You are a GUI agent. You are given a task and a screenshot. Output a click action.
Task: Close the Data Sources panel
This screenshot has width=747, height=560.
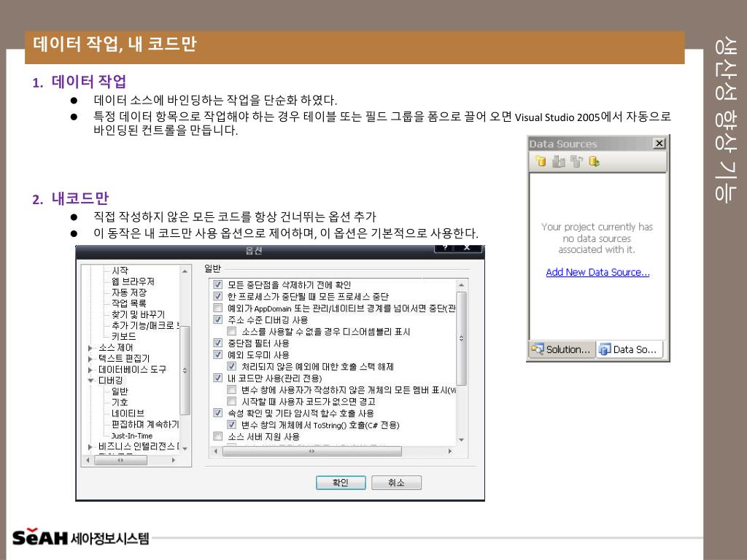click(659, 143)
